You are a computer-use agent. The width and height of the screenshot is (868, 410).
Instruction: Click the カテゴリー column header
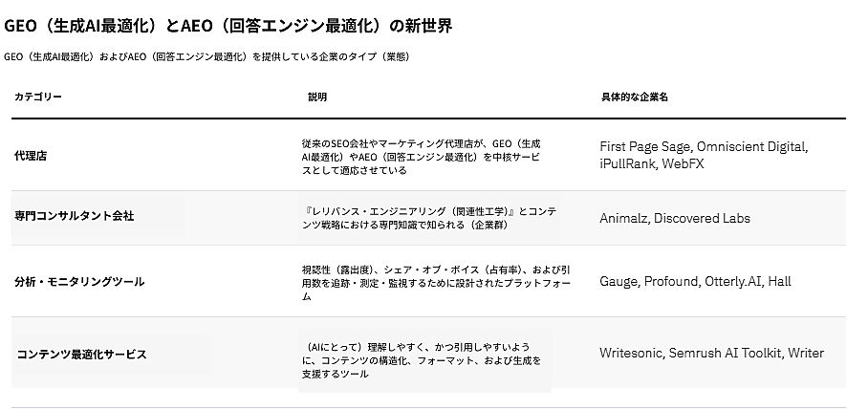(x=38, y=97)
